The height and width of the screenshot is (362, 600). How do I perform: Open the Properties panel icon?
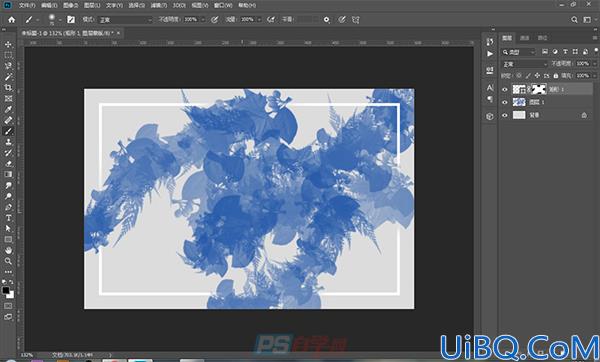[490, 70]
